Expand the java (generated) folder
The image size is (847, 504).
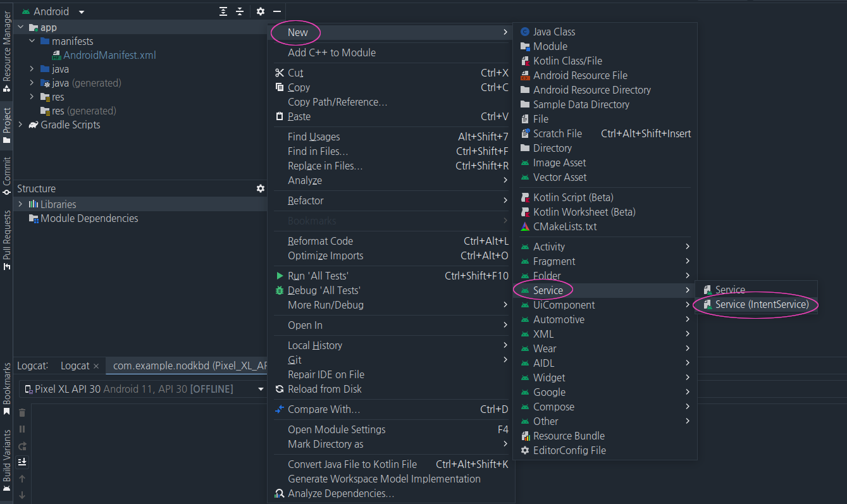32,83
